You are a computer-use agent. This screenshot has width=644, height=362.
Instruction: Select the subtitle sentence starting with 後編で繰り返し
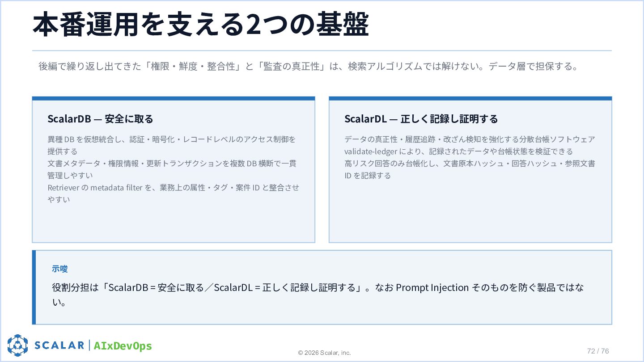click(x=309, y=67)
